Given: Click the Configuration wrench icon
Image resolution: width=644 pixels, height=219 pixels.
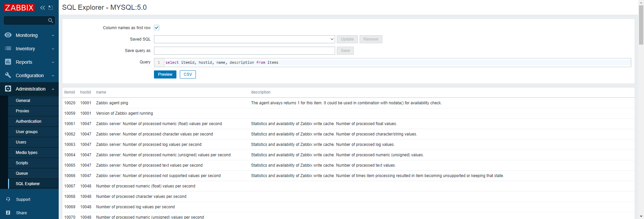Looking at the screenshot, I should tap(8, 75).
